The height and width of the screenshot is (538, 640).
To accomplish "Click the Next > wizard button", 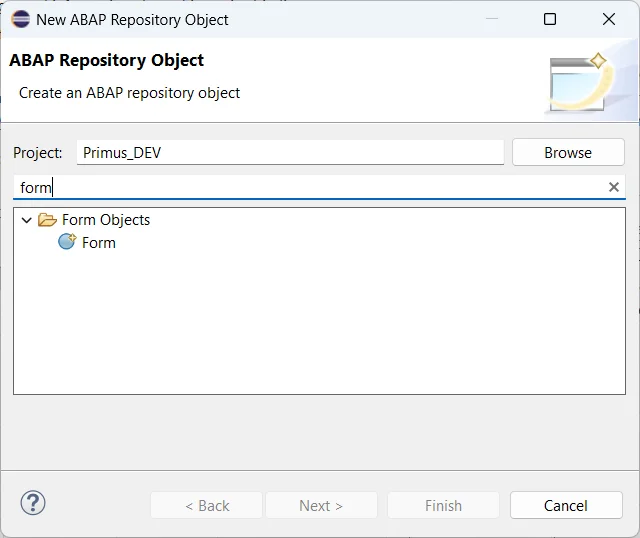I will tap(321, 505).
